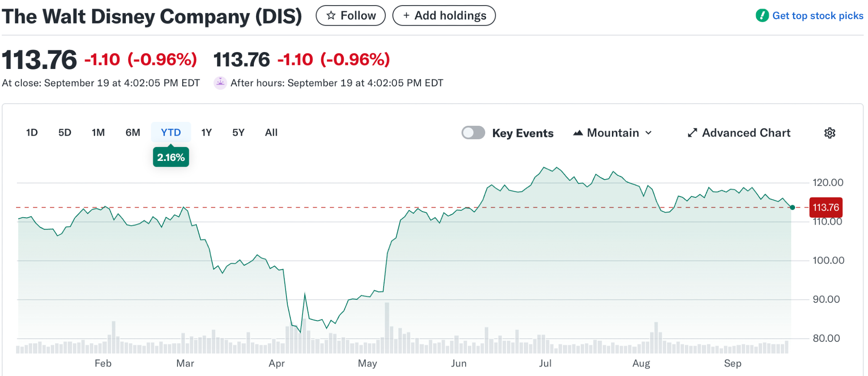Click the red 113.76 current price marker
Screen dimensions: 868x376
825,207
